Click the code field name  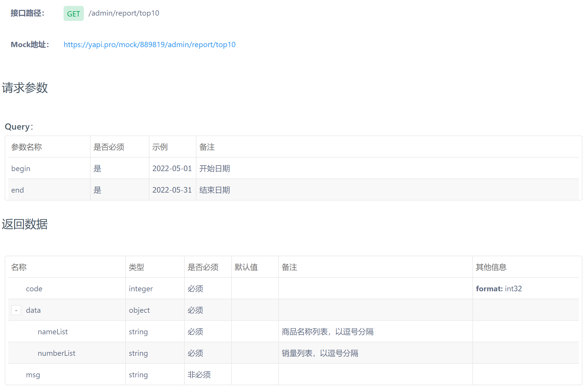34,289
